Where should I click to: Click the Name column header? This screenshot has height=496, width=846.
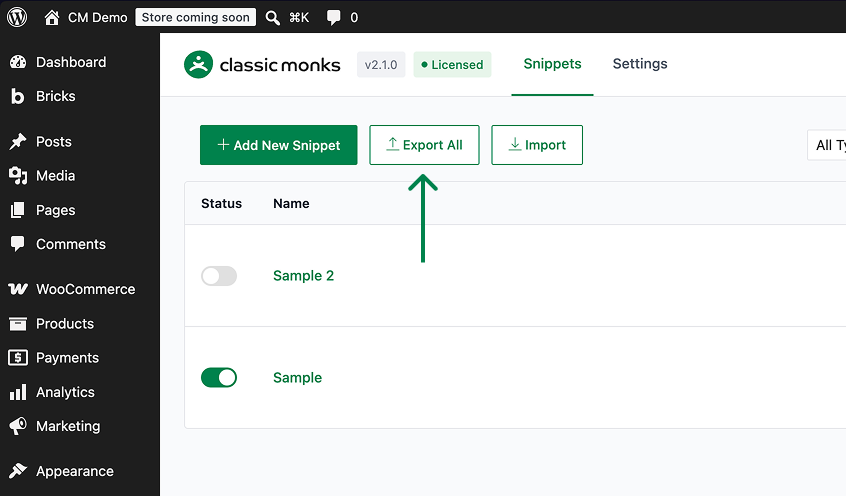tap(291, 203)
